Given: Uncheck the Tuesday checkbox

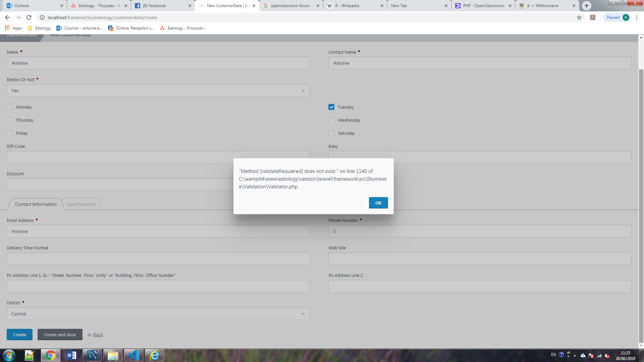Looking at the screenshot, I should point(331,107).
